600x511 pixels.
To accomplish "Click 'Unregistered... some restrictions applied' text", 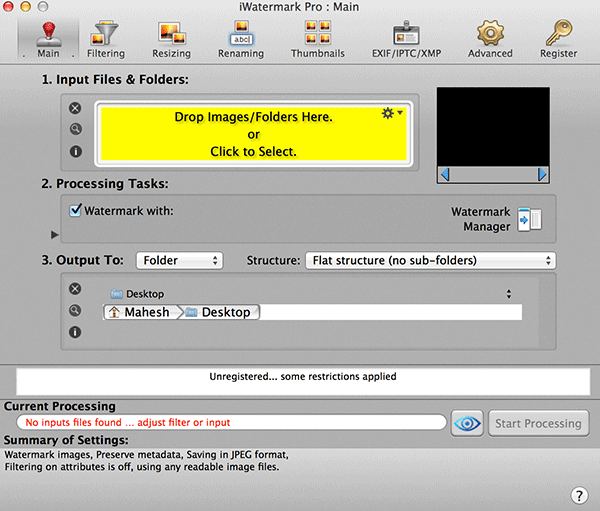I will pos(303,377).
